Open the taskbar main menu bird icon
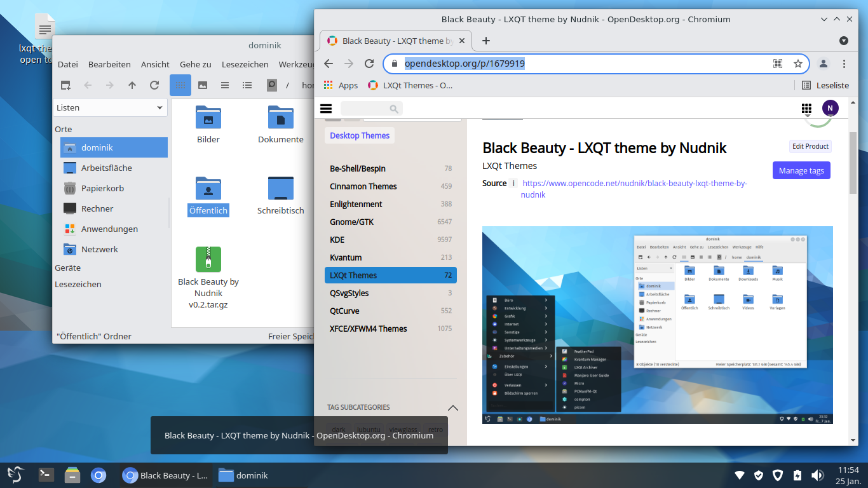The image size is (868, 488). 15,475
